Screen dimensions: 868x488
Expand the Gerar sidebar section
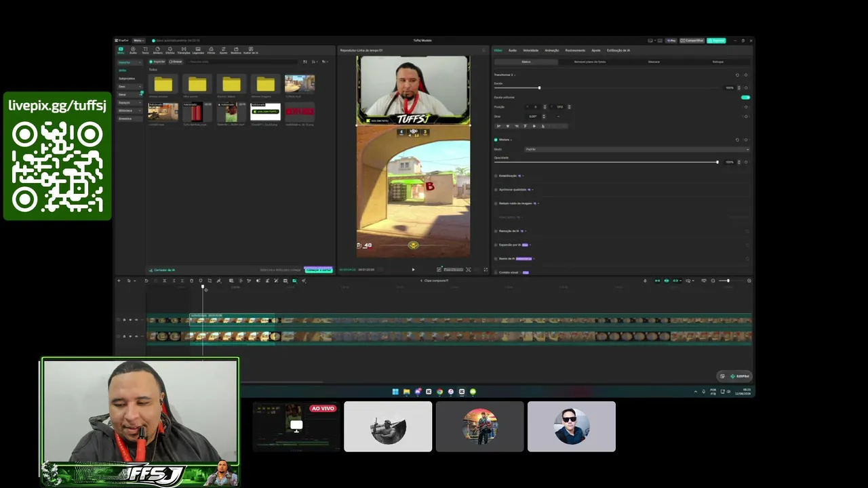(129, 95)
